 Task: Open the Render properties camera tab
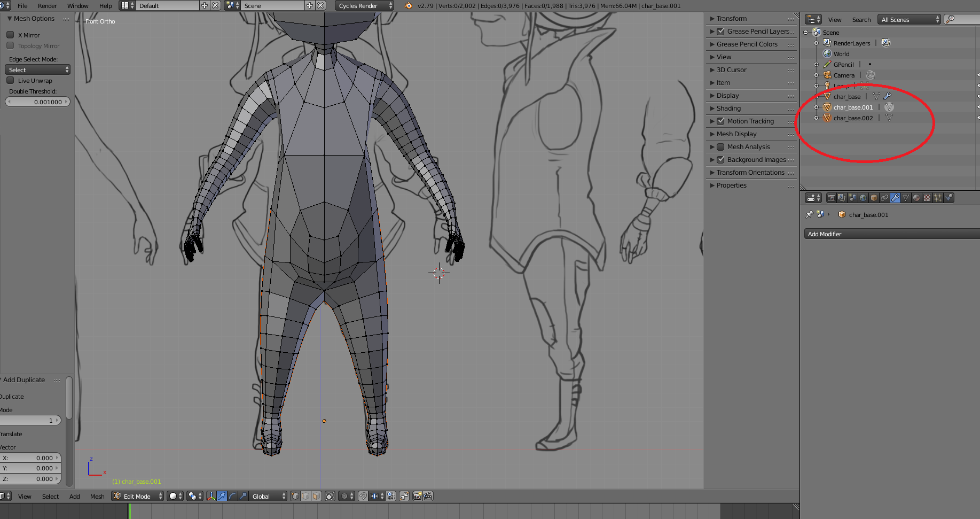[x=831, y=198]
